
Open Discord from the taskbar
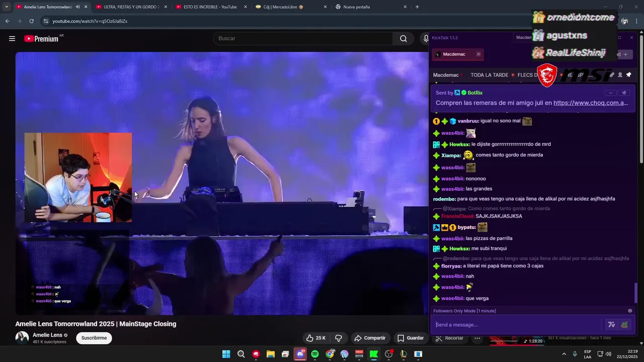[x=300, y=354]
